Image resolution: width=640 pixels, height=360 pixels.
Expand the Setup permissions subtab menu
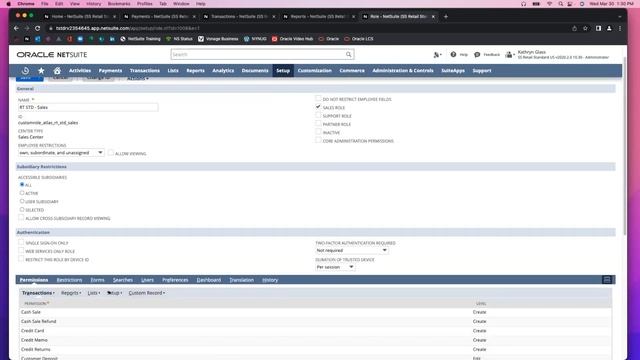114,293
